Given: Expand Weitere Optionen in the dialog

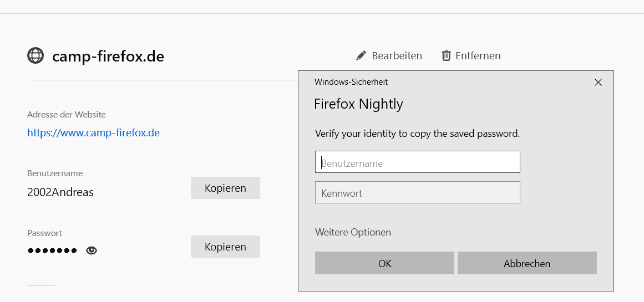Looking at the screenshot, I should point(353,232).
